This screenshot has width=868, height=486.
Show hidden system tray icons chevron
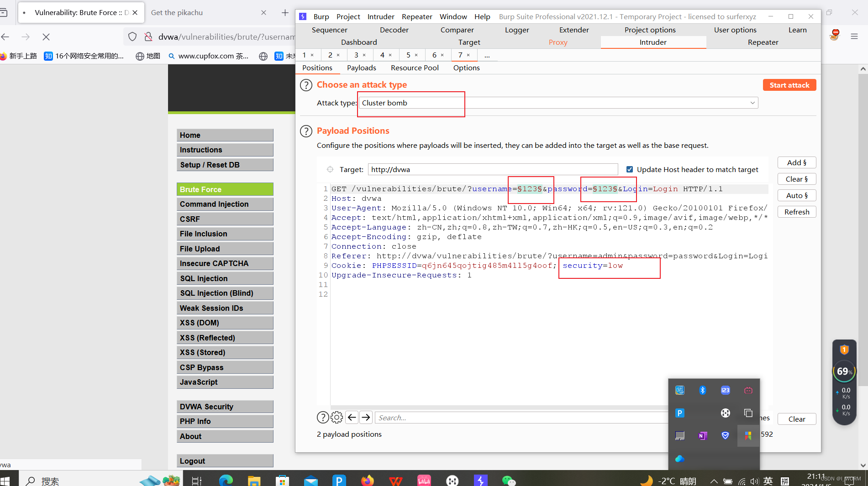[x=714, y=481]
